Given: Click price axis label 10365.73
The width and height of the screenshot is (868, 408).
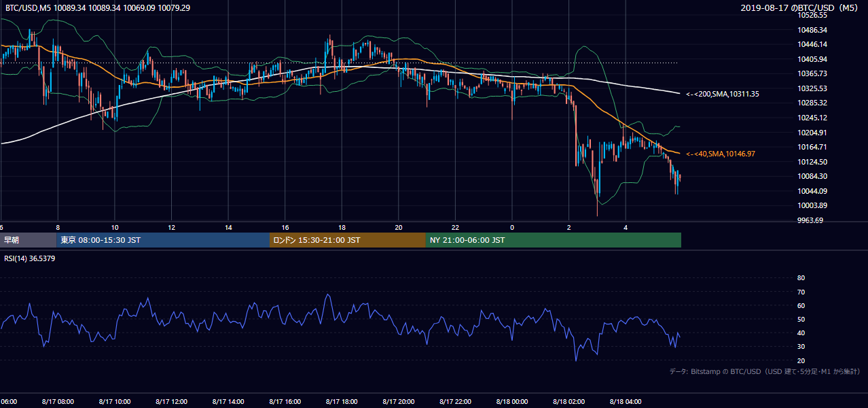Looking at the screenshot, I should pyautogui.click(x=813, y=73).
